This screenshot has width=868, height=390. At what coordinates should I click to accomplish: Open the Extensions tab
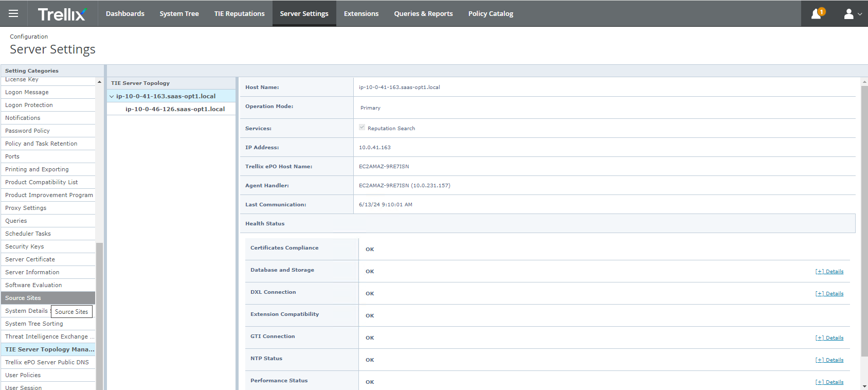point(361,13)
